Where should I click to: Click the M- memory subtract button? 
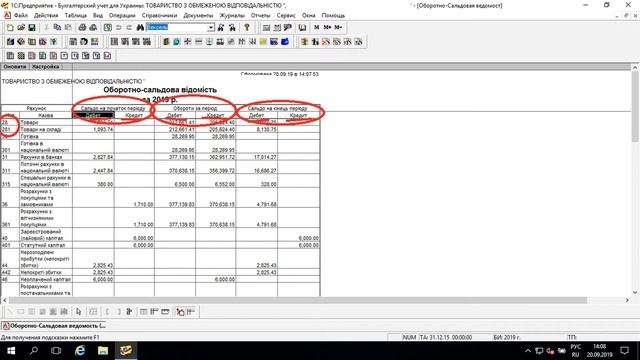pos(338,28)
